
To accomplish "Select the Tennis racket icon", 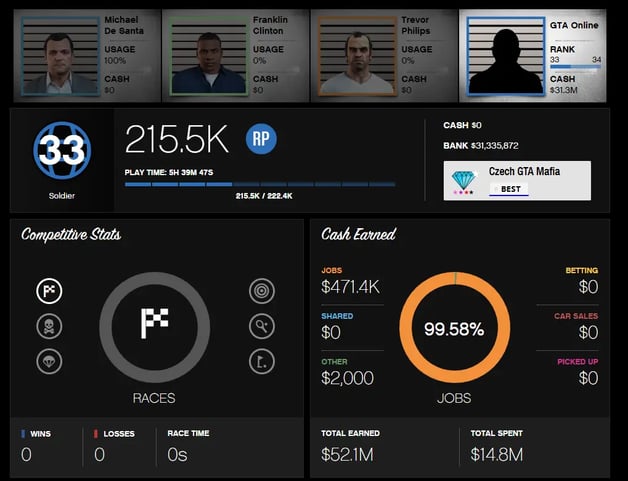I will pyautogui.click(x=260, y=326).
